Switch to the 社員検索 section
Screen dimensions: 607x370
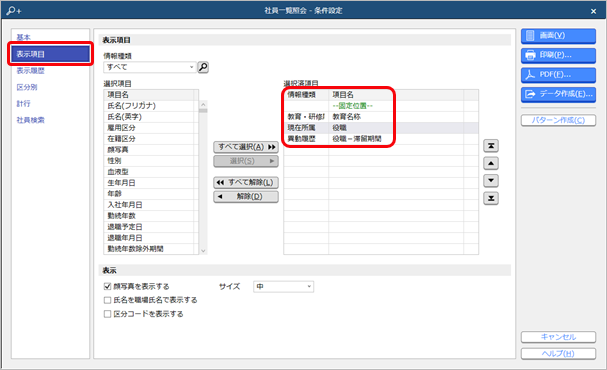(31, 120)
